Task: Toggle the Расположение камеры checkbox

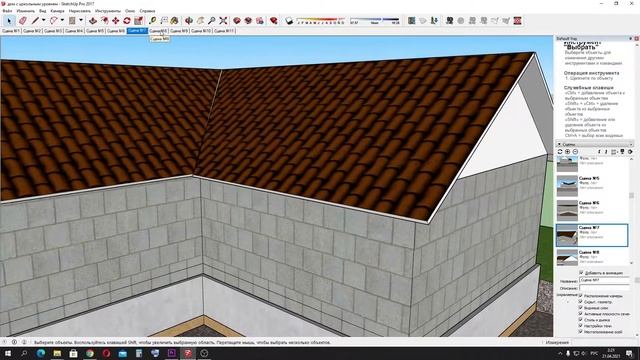Action: [580, 296]
